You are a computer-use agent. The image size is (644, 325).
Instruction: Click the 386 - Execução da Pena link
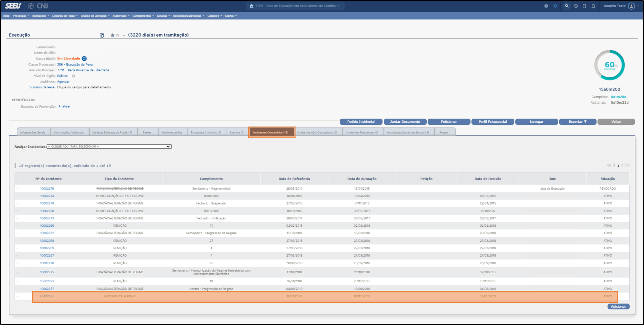click(x=75, y=65)
